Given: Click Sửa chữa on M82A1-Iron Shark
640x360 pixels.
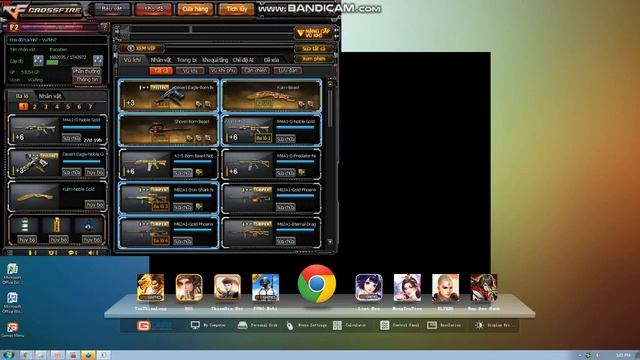Looking at the screenshot, I should click(182, 207).
